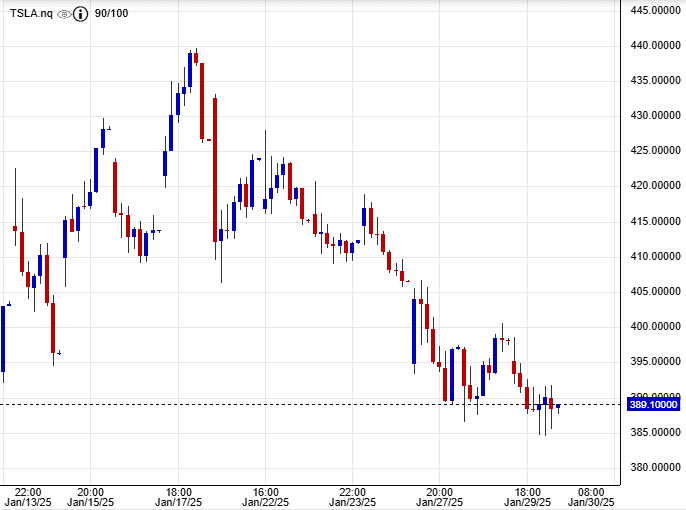Open the info icon next to the symbol
The width and height of the screenshot is (686, 510).
point(81,14)
